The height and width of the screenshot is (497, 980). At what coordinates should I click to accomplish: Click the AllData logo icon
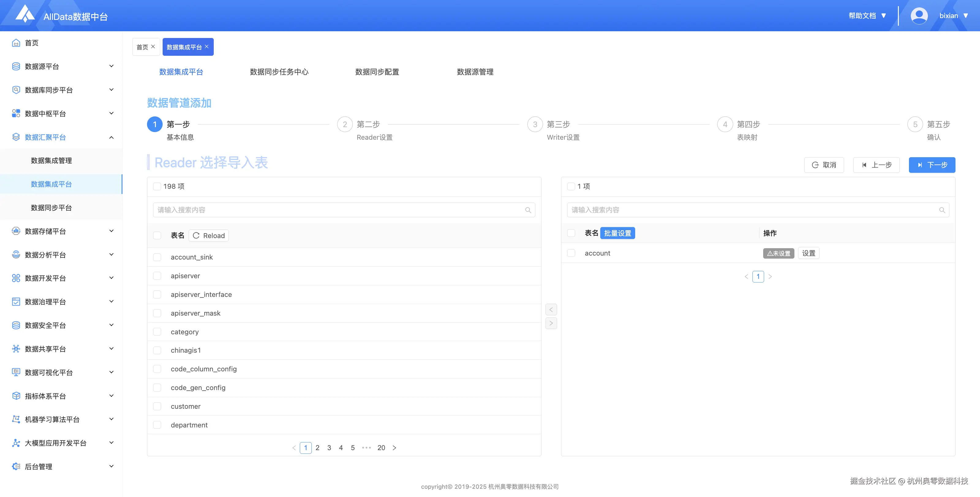pyautogui.click(x=25, y=14)
